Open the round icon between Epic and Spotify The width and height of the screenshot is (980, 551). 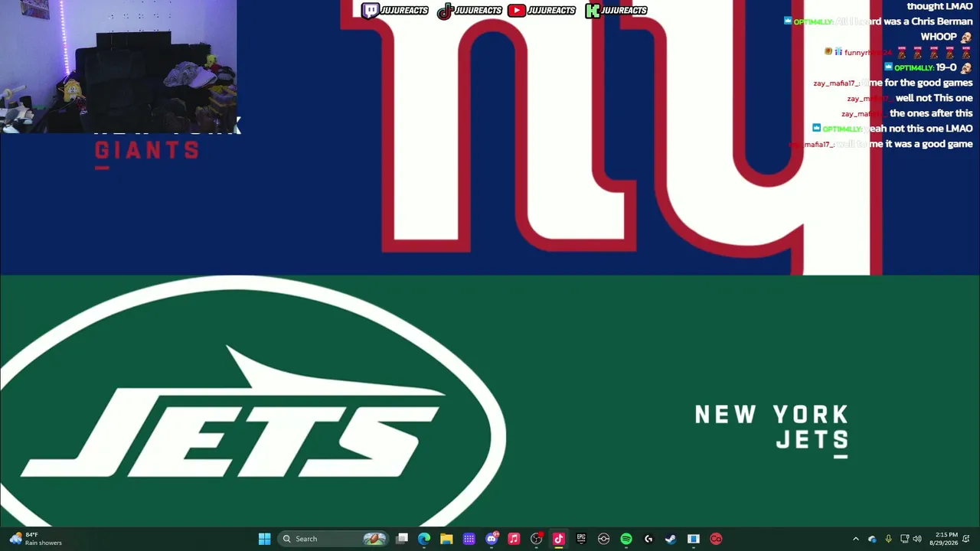pos(603,539)
